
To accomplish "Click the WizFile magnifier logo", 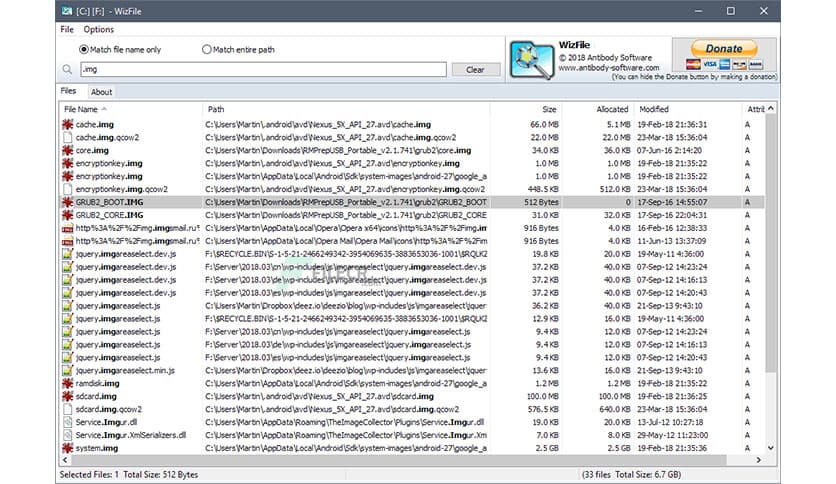I will [532, 60].
